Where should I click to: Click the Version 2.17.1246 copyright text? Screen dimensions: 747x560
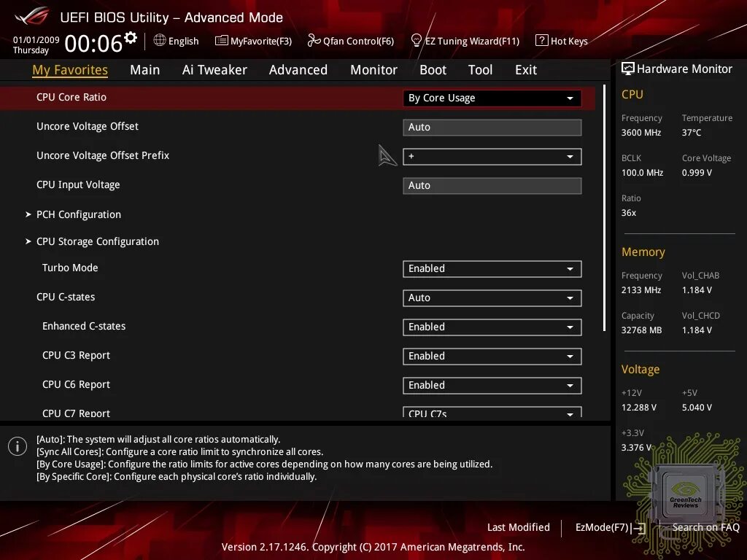click(x=373, y=547)
